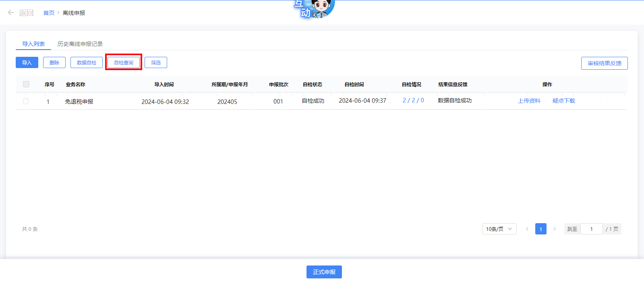
Task: Click the 筛选 filter button
Action: (156, 62)
